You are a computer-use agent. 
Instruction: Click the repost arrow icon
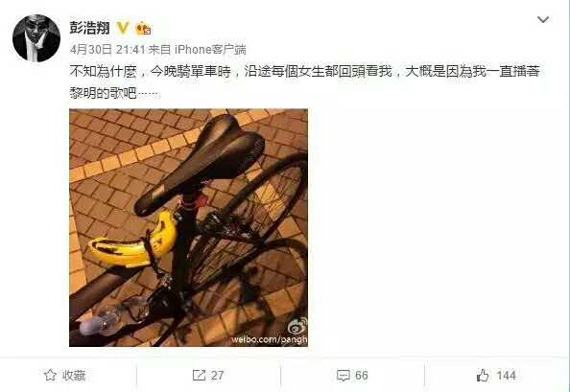point(199,376)
